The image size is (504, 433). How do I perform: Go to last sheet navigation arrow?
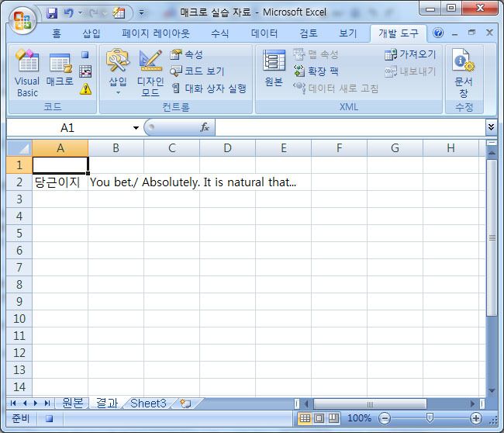point(47,403)
